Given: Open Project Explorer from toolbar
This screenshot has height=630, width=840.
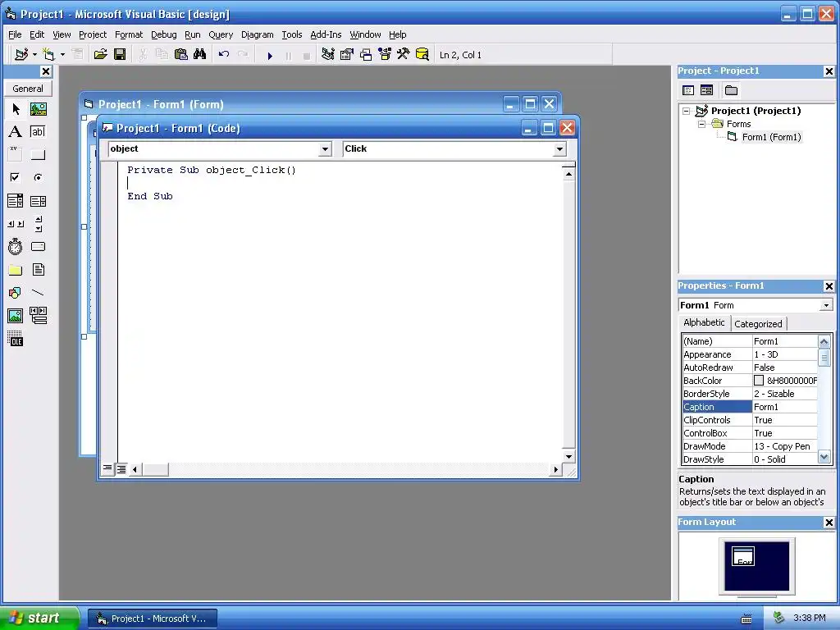Looking at the screenshot, I should tap(328, 55).
